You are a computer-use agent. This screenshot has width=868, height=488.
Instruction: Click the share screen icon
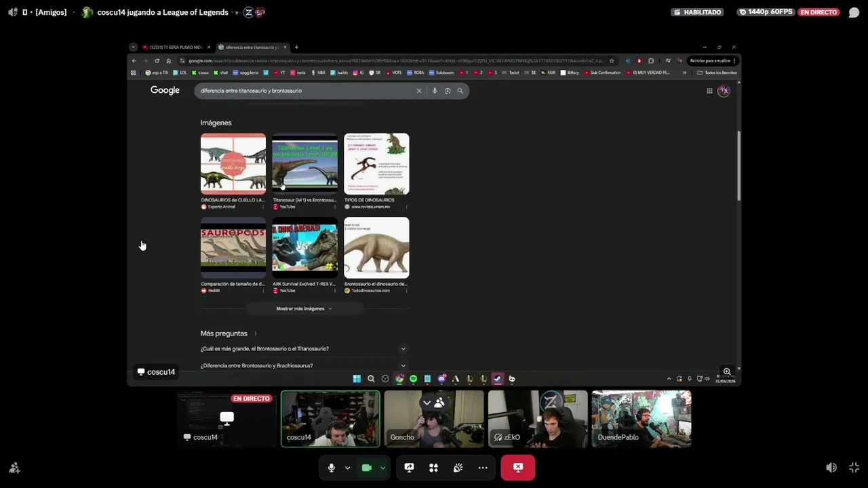(409, 468)
